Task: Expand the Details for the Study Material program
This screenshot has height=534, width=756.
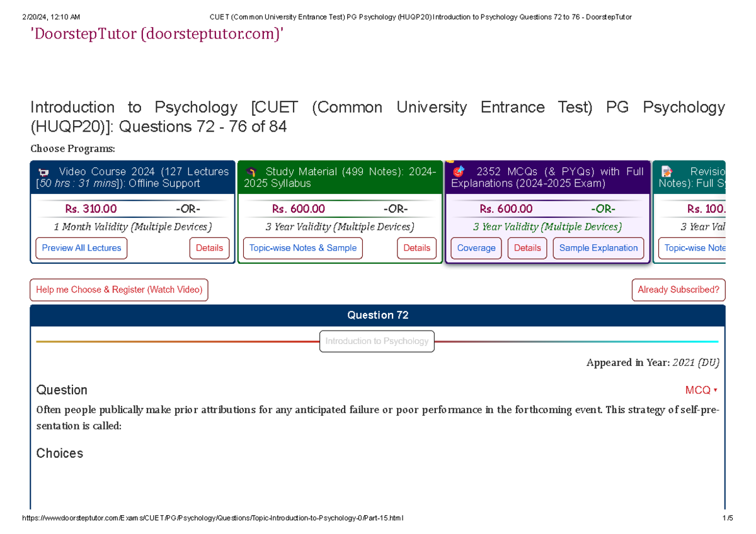Action: click(x=416, y=248)
